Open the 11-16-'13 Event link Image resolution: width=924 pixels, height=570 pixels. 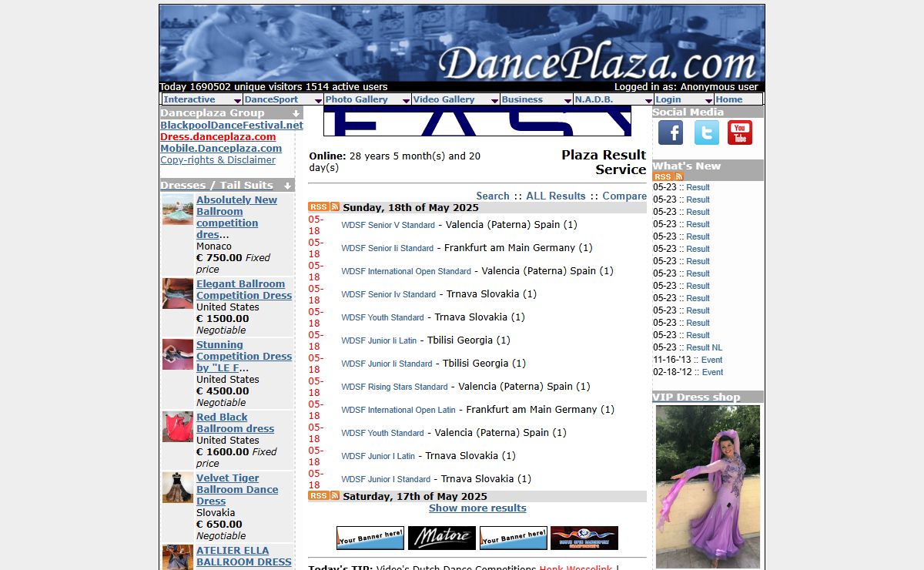pos(711,360)
